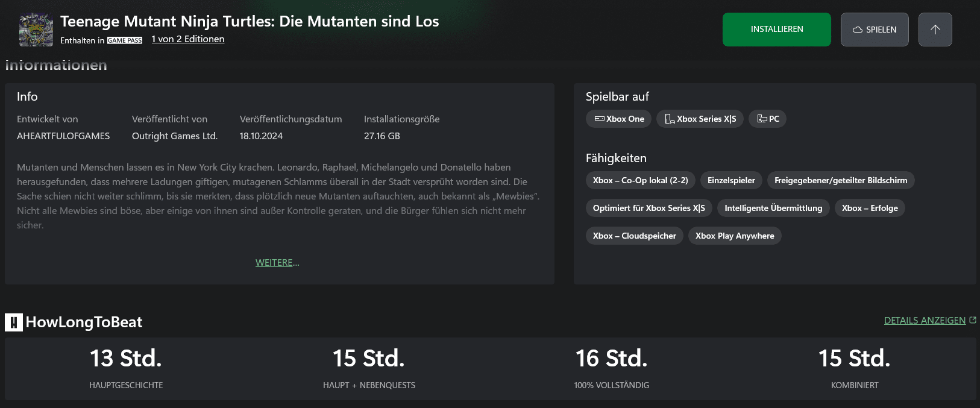Click the Game Pass badge icon
The height and width of the screenshot is (408, 980).
click(125, 40)
